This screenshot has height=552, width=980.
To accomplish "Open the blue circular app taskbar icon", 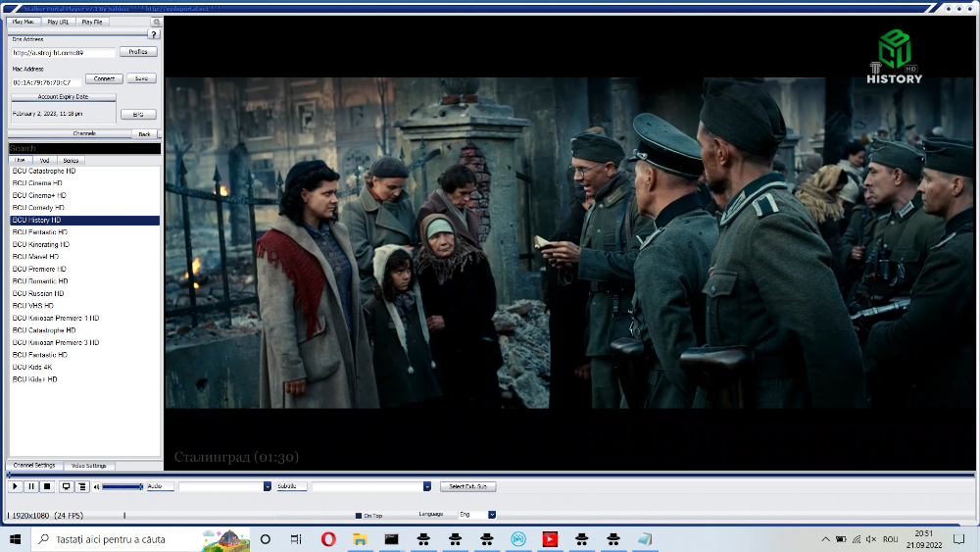I will click(518, 539).
